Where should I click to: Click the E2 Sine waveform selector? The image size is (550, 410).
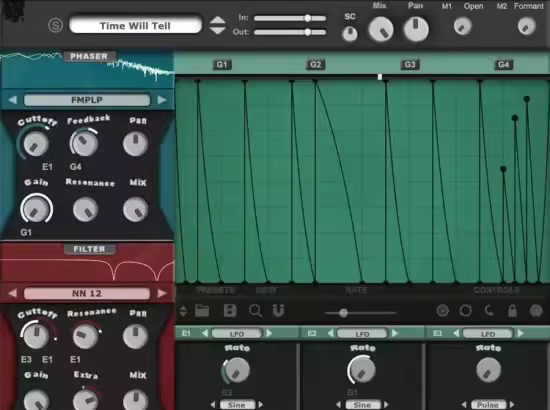tap(362, 405)
